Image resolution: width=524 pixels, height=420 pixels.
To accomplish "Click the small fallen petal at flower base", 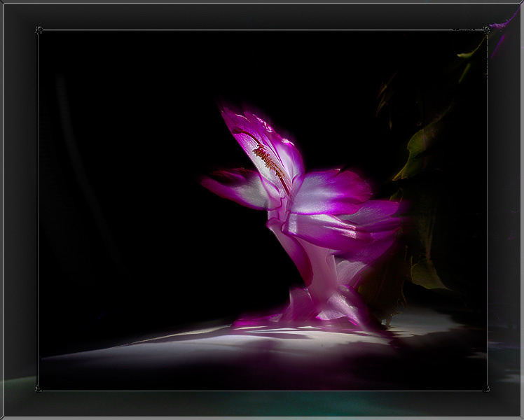I will click(x=264, y=319).
